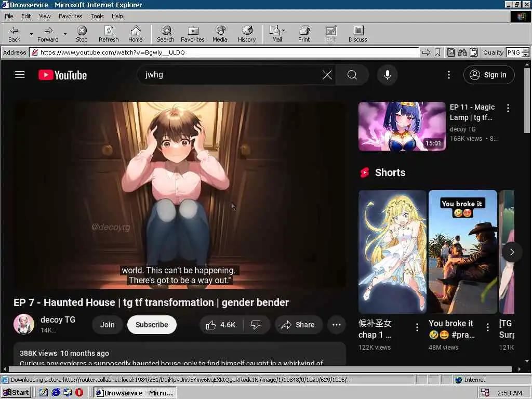Viewport: 532px width, 399px height.
Task: Open the Media toolbar icon
Action: [220, 34]
